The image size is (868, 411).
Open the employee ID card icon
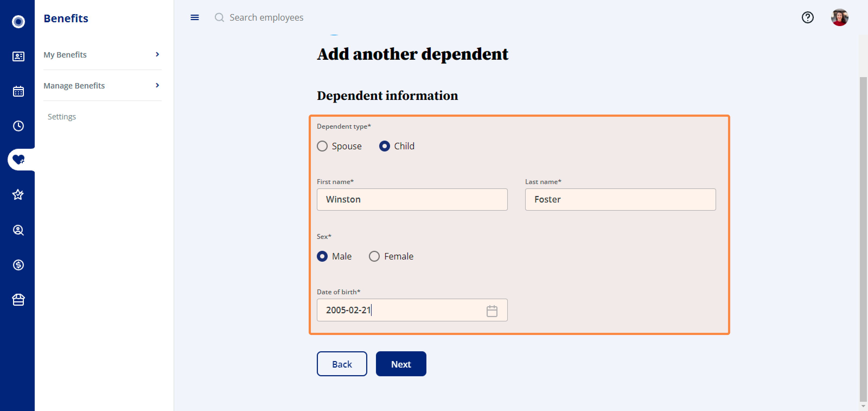[18, 56]
